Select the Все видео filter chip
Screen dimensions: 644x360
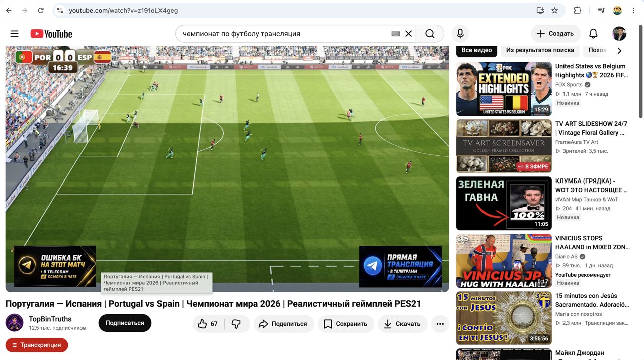476,50
